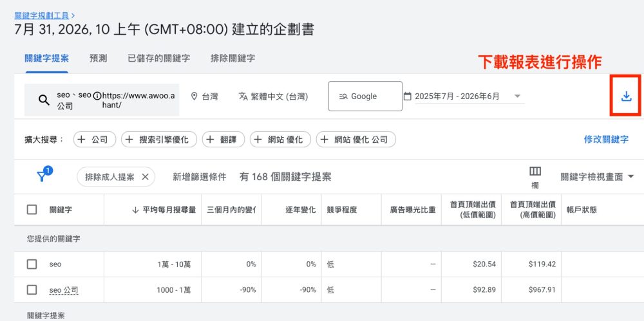Click the 關鍵字 column header
Image resolution: width=644 pixels, height=321 pixels.
click(x=61, y=210)
